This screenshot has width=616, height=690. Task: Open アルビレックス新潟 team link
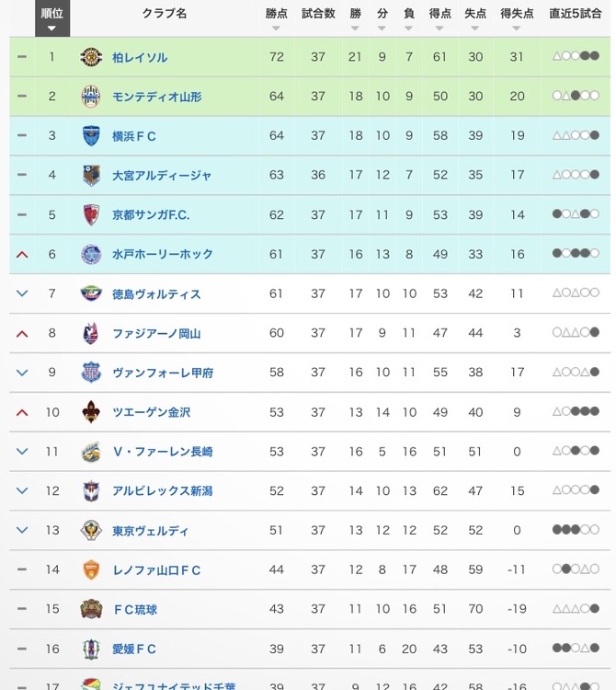click(x=162, y=490)
